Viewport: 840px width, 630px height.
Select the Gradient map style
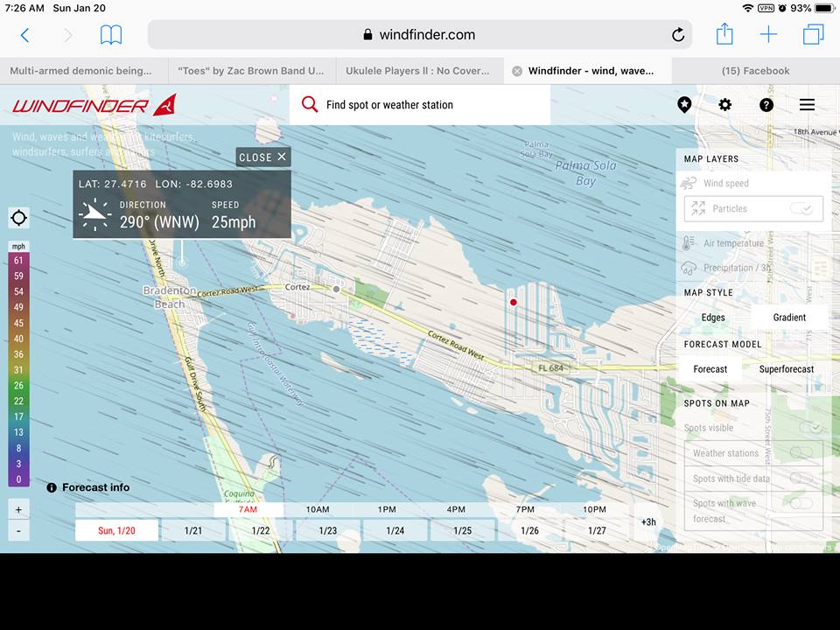point(789,318)
